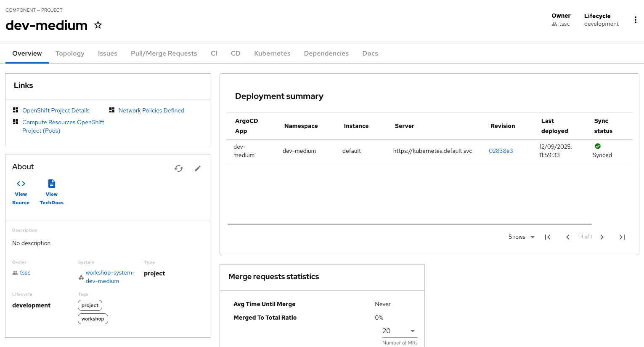Click the Merged To Total Ratio label

(x=265, y=318)
